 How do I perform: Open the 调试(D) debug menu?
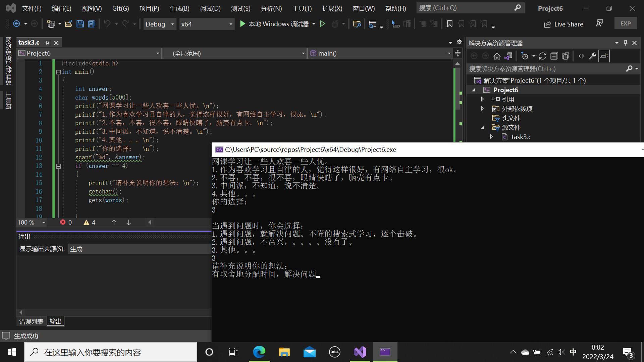click(210, 8)
